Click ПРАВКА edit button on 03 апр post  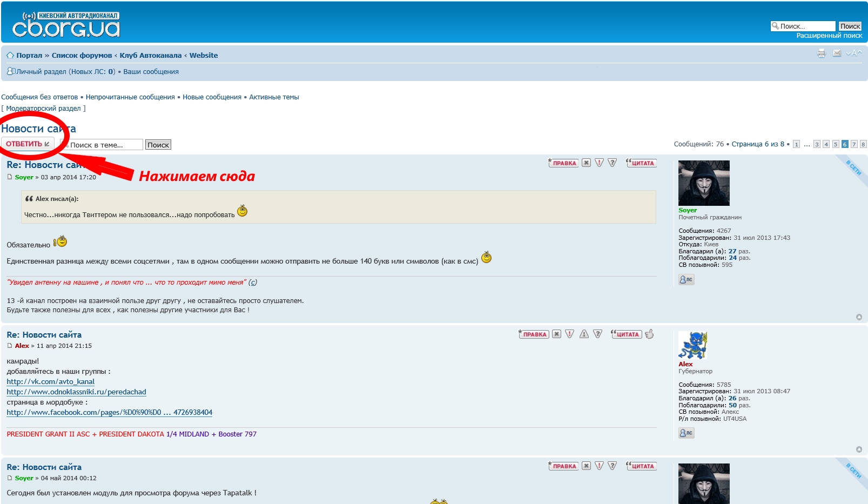(x=563, y=163)
